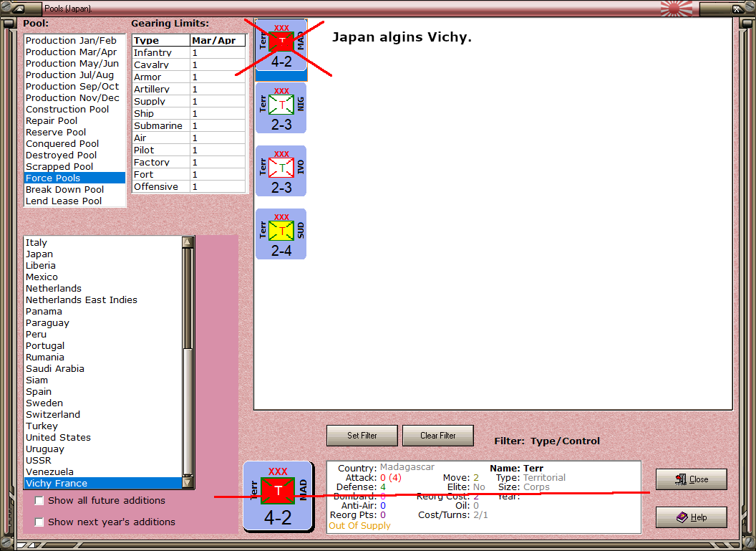
Task: Click the Japan rising sun flag icon
Action: coord(676,8)
